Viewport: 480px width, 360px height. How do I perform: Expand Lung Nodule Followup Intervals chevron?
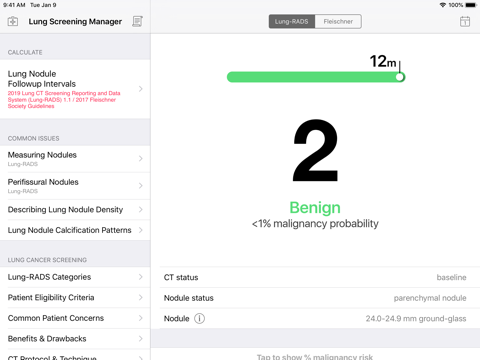pos(141,89)
